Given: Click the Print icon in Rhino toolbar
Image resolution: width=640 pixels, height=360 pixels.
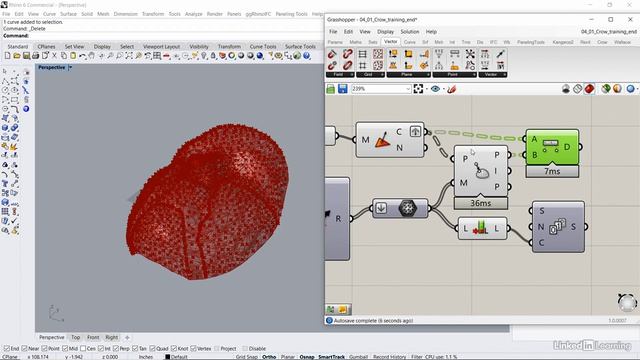Looking at the screenshot, I should (x=36, y=56).
